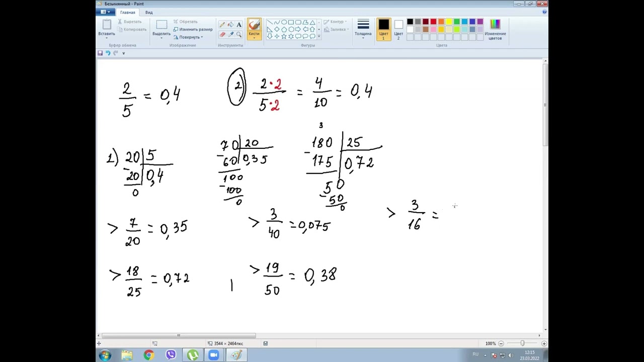Open uTorrent from the taskbar

[x=193, y=355]
